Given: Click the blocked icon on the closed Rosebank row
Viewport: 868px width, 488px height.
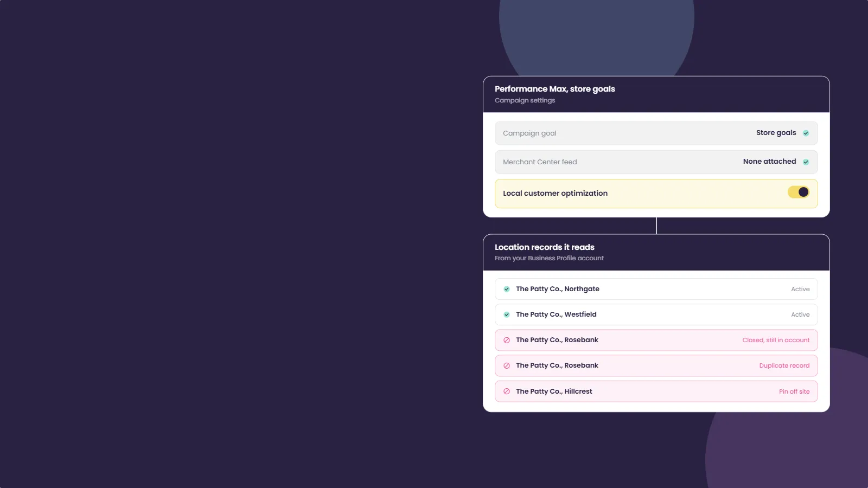Looking at the screenshot, I should click(507, 341).
